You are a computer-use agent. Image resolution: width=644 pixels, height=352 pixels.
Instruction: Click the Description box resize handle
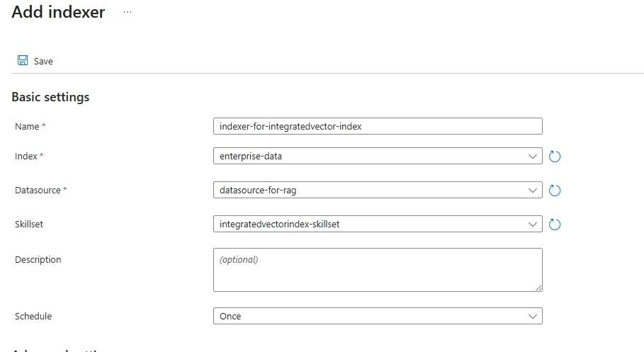click(538, 288)
